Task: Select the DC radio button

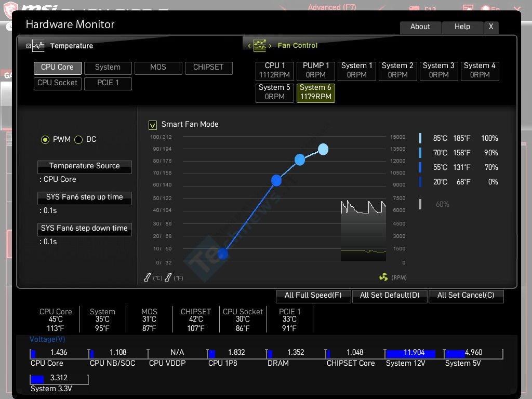Action: tap(78, 139)
